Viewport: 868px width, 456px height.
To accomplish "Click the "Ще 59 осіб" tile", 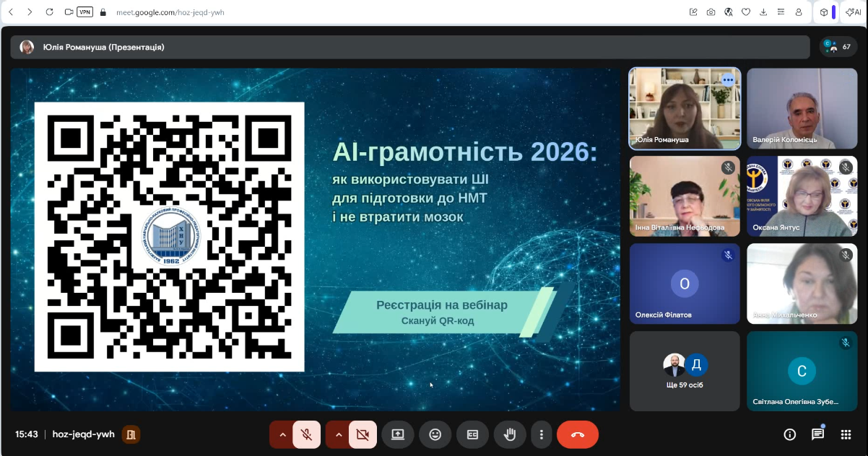I will pos(685,371).
